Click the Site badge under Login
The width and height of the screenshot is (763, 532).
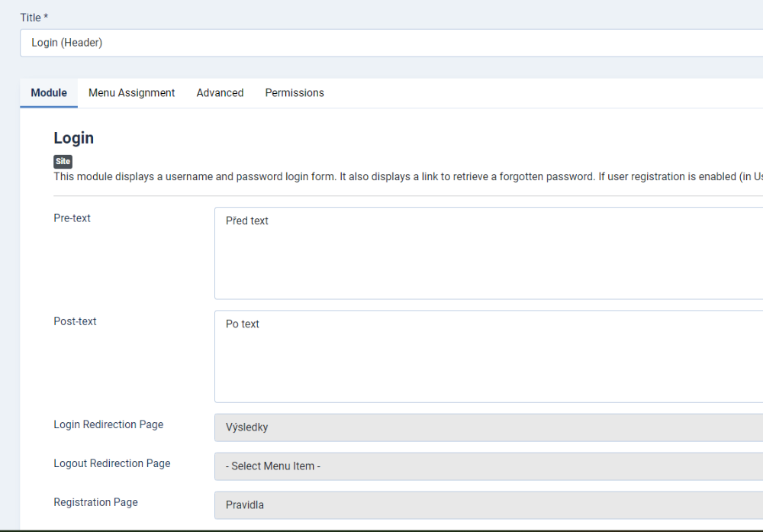(x=63, y=161)
